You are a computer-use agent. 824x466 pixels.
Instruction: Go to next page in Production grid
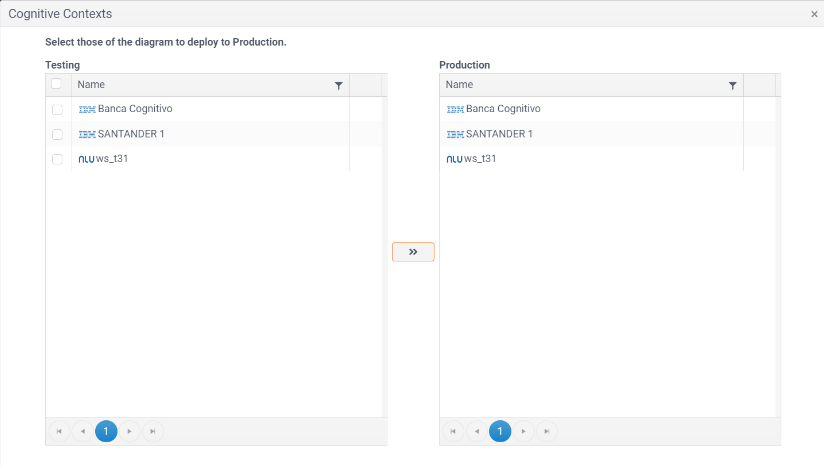[523, 431]
